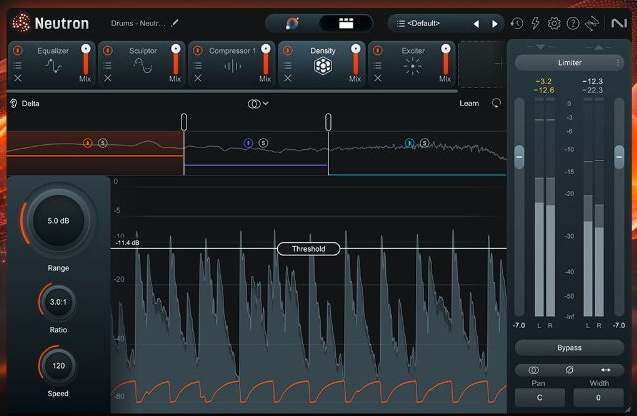This screenshot has width=637, height=416.
Task: Click the Ratio knob showing 3.0:1
Action: click(58, 302)
